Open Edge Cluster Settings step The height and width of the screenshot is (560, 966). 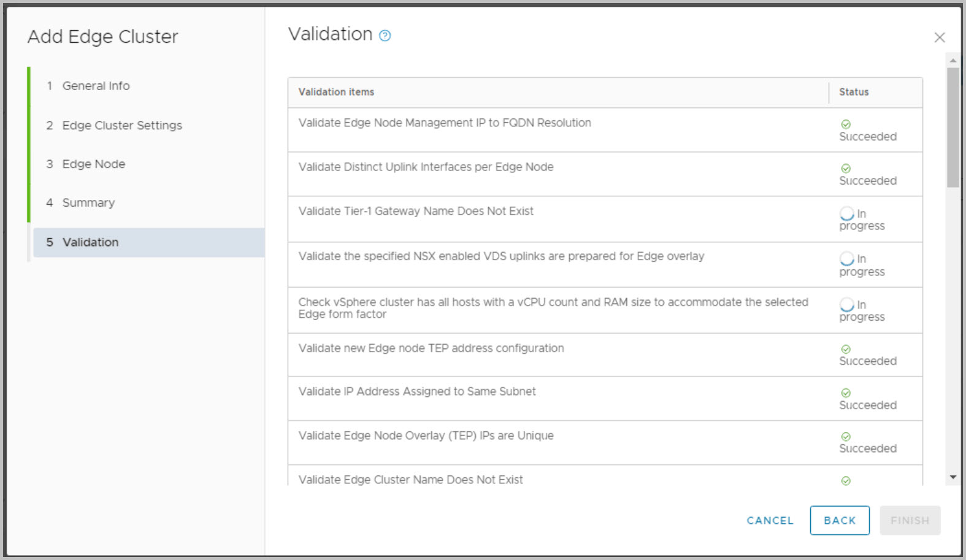122,125
